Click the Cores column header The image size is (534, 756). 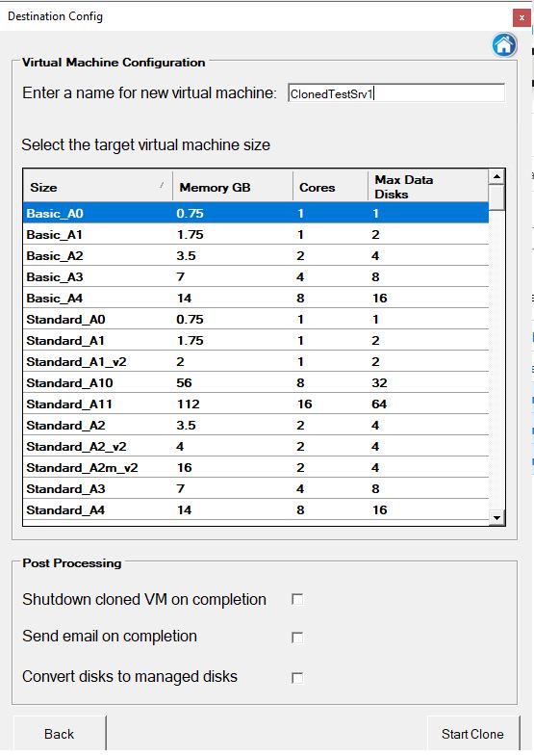click(x=330, y=187)
